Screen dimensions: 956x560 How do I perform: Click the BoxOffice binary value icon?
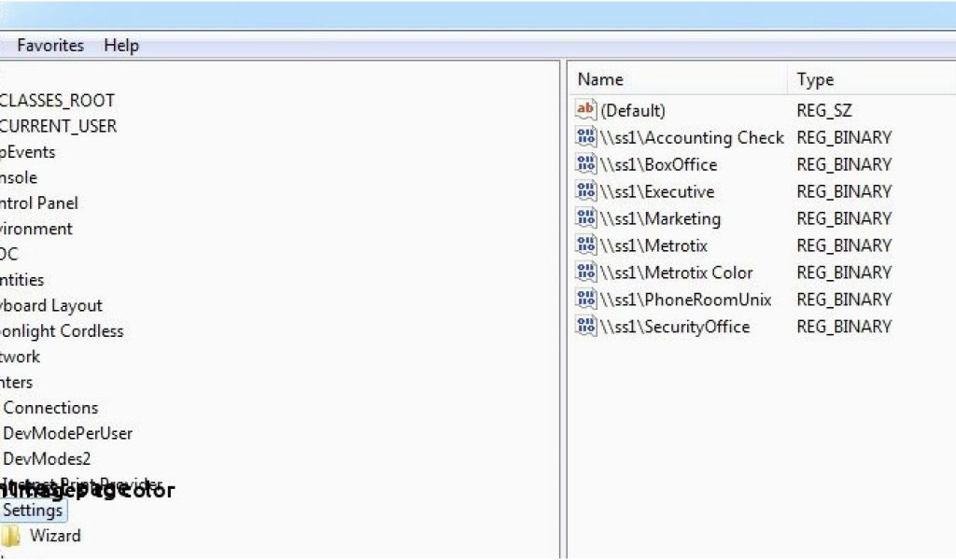tap(585, 164)
